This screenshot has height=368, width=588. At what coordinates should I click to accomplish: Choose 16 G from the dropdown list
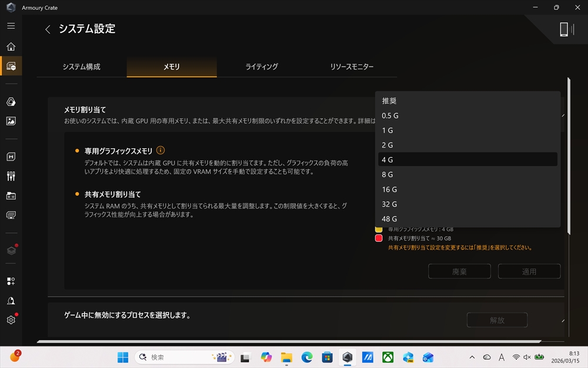coord(467,189)
